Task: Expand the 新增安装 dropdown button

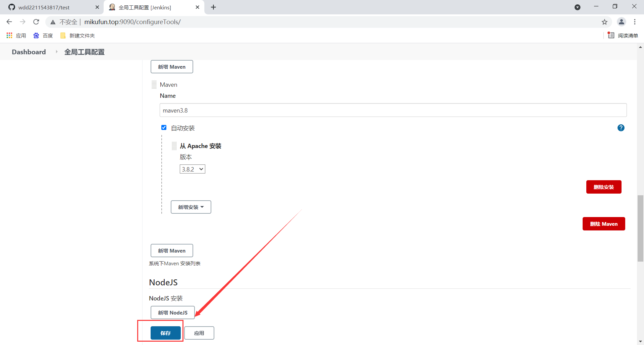Action: pos(191,207)
